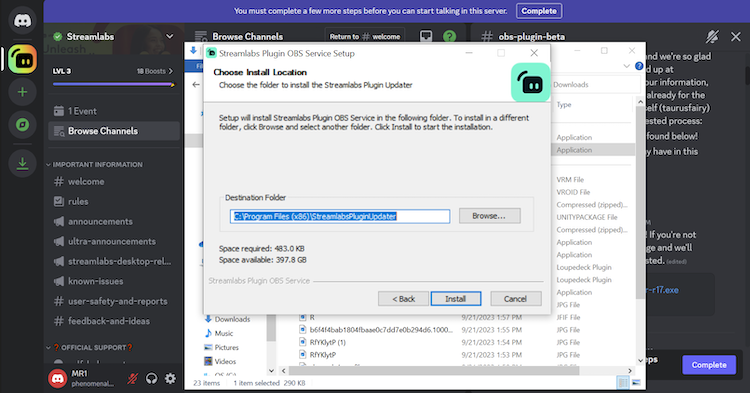Open user-safety-and-reports channel
Image resolution: width=750 pixels, height=393 pixels.
click(114, 301)
